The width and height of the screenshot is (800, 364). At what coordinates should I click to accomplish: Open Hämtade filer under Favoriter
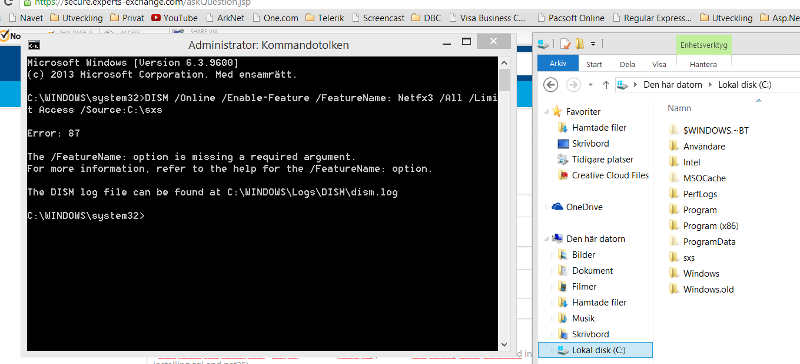(x=592, y=128)
